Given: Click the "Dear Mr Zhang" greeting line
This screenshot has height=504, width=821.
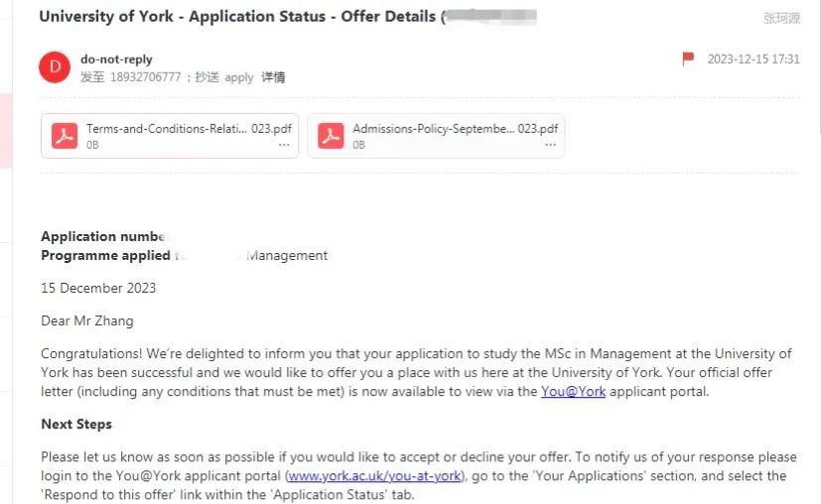Looking at the screenshot, I should (x=86, y=320).
